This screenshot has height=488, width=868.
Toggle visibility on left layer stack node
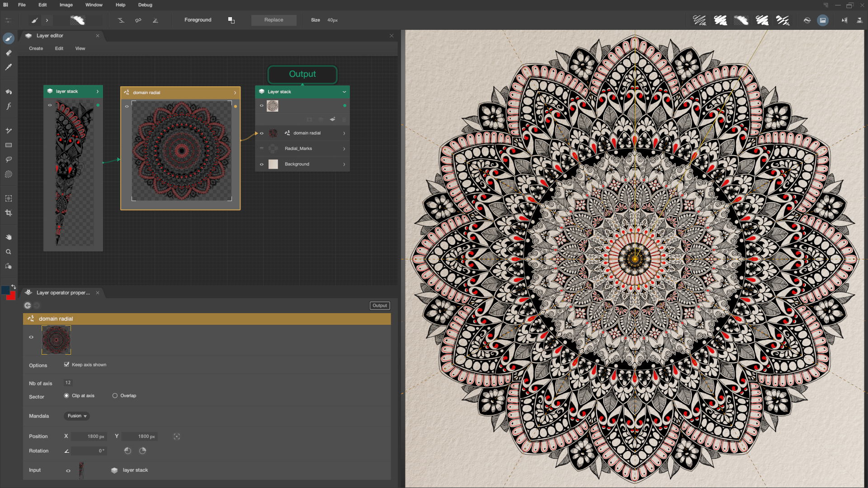pyautogui.click(x=50, y=105)
